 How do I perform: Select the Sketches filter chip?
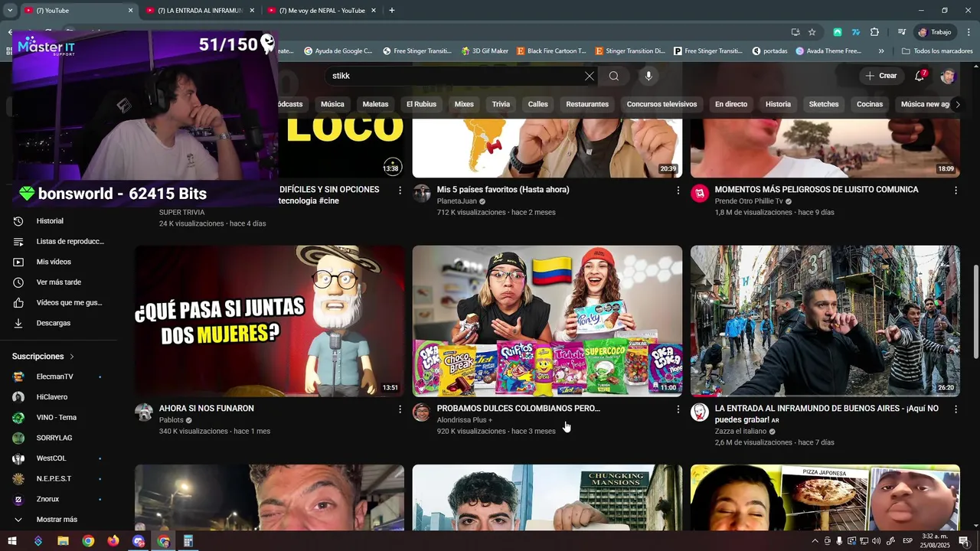(824, 104)
